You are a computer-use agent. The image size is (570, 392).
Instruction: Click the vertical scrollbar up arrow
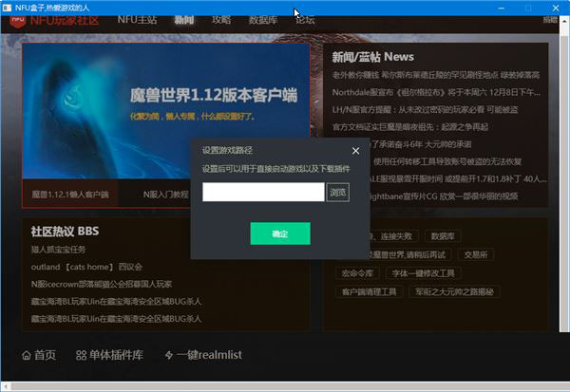563,21
